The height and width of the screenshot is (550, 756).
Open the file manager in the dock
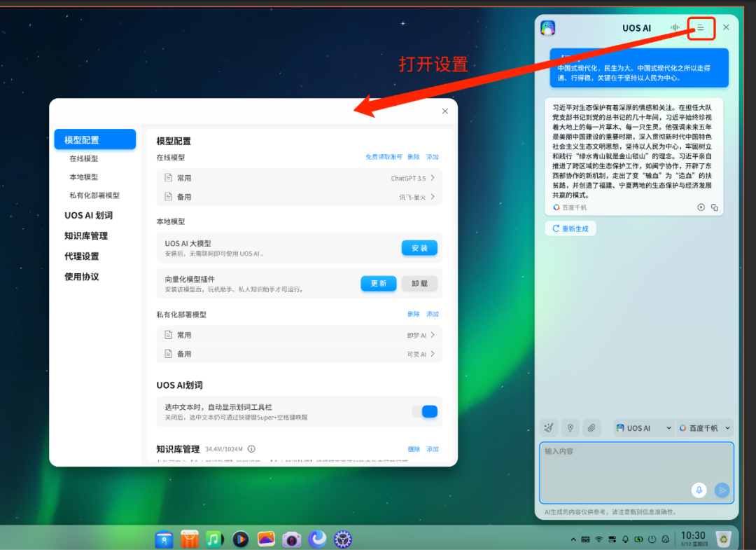click(x=164, y=539)
